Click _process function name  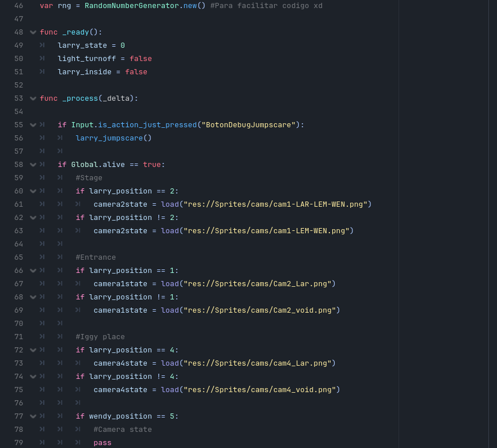click(80, 98)
